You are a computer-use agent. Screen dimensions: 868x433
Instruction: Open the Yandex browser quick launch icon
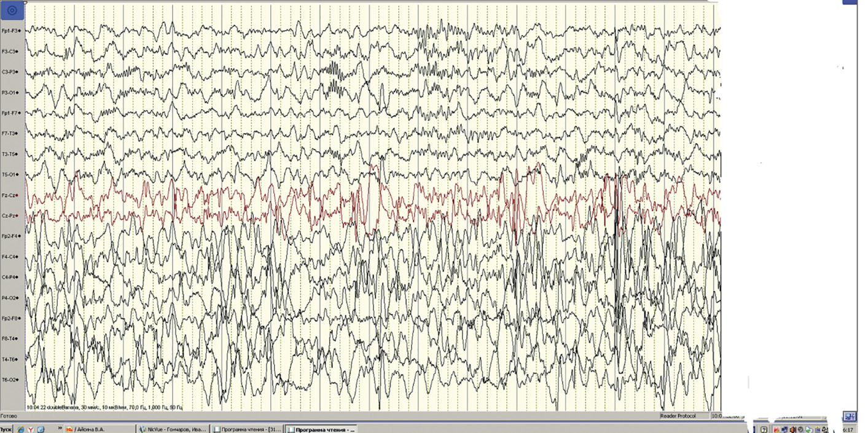(x=31, y=429)
